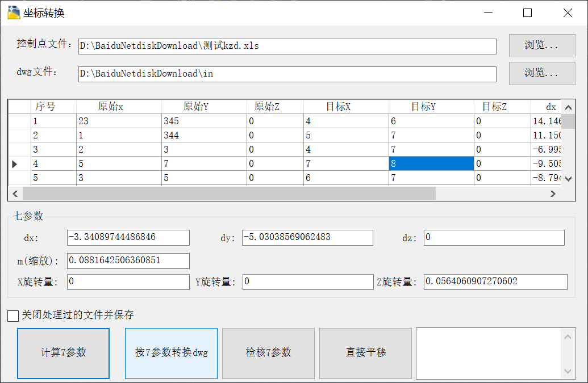Image resolution: width=588 pixels, height=383 pixels.
Task: Click the right arrow of the horizontal scrollbar
Action: 553,193
